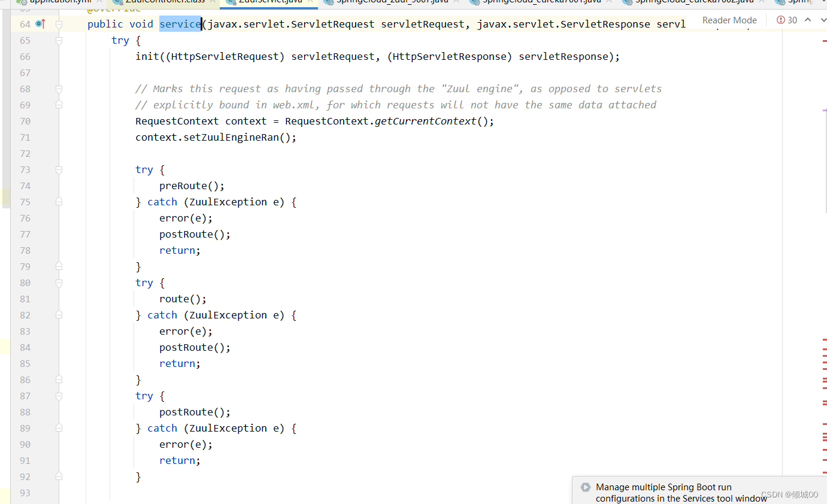Collapse the postRoute try block at line 87
The height and width of the screenshot is (504, 827).
coord(59,396)
